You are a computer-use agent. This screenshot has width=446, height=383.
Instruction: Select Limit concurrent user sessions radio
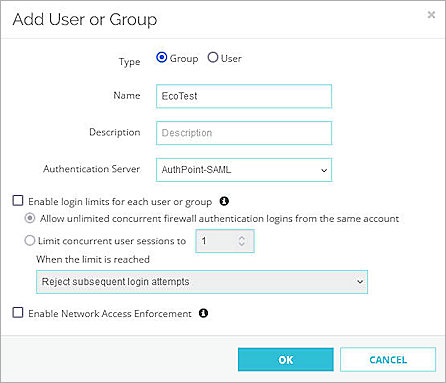point(30,240)
